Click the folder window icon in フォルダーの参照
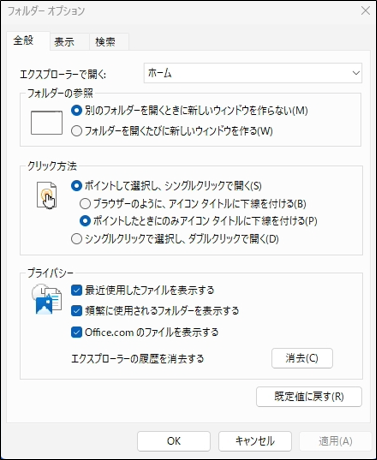 [x=47, y=123]
